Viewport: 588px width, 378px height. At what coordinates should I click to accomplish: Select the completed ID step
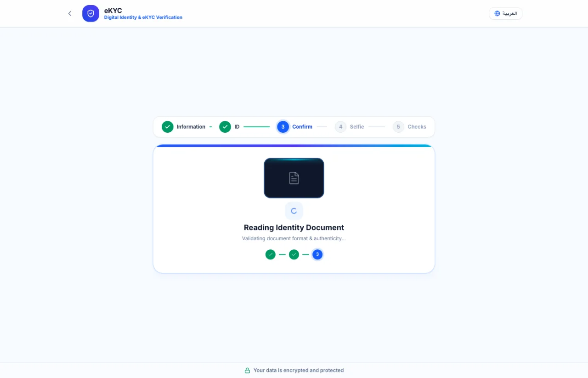point(230,127)
